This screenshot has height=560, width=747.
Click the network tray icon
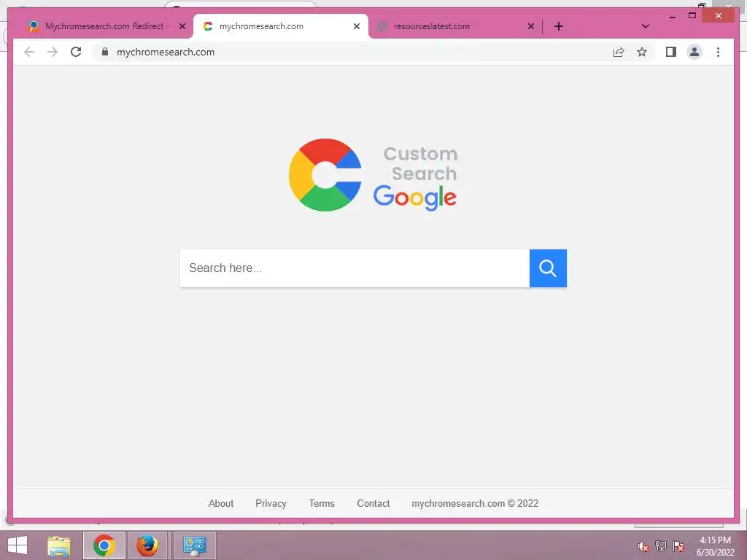click(x=660, y=546)
